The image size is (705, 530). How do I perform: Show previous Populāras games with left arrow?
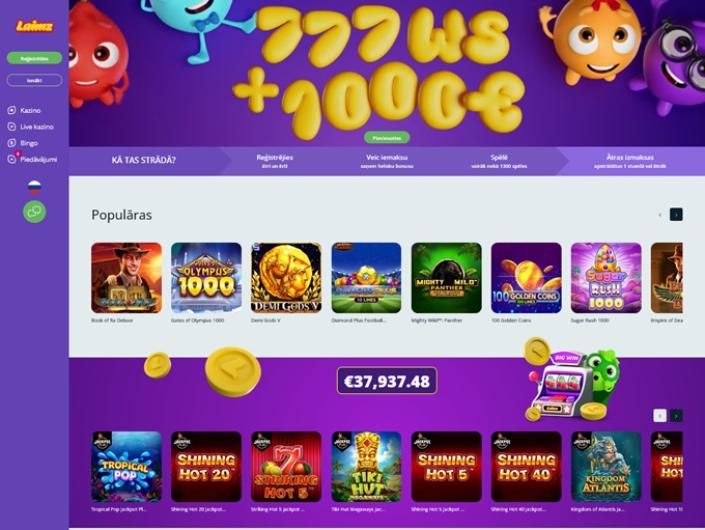(x=660, y=214)
